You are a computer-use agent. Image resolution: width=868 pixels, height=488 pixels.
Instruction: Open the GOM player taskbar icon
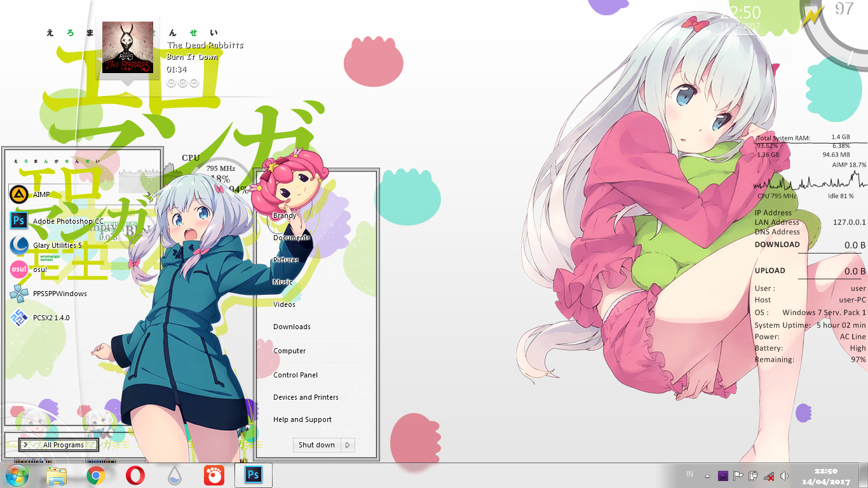pos(214,475)
